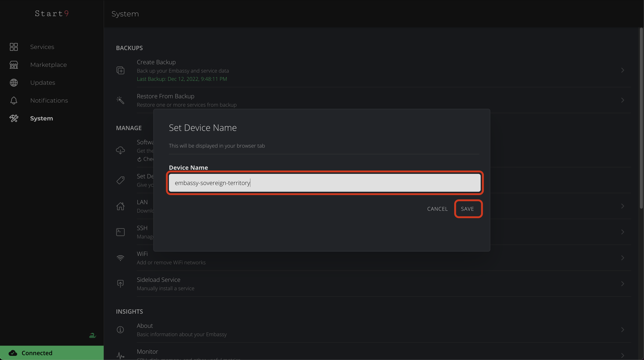Click the Create Backup duplicate icon
Image resolution: width=644 pixels, height=360 pixels.
120,70
